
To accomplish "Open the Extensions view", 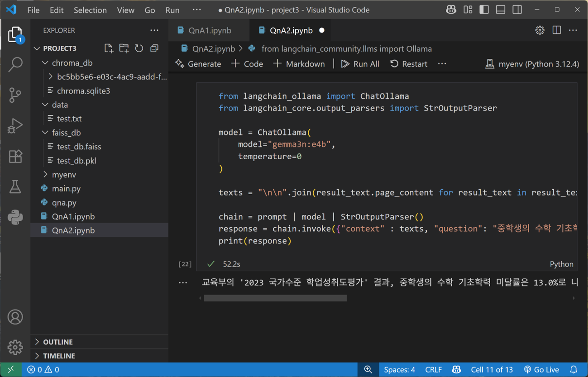I will (x=15, y=156).
